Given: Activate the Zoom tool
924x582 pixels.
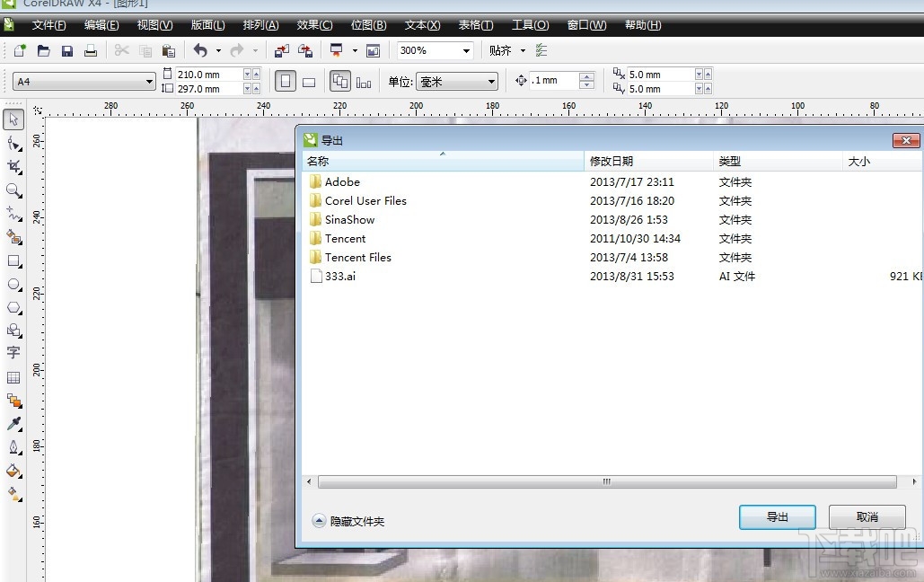Looking at the screenshot, I should [13, 189].
